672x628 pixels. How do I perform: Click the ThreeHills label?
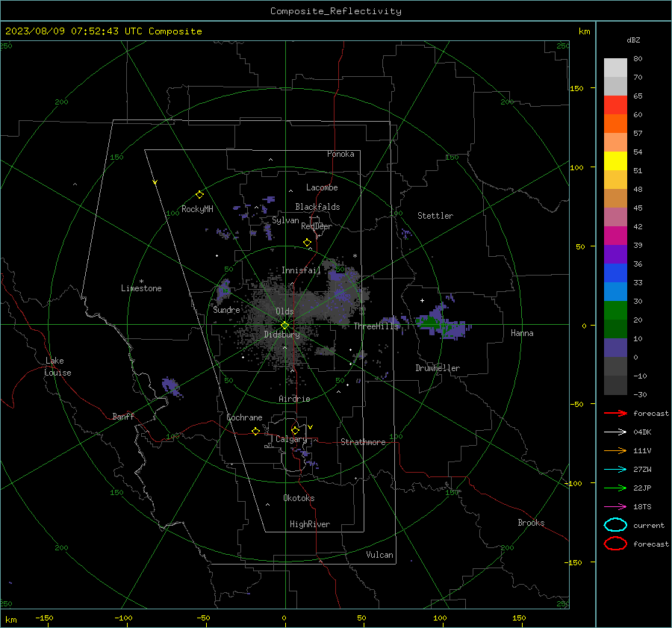376,326
